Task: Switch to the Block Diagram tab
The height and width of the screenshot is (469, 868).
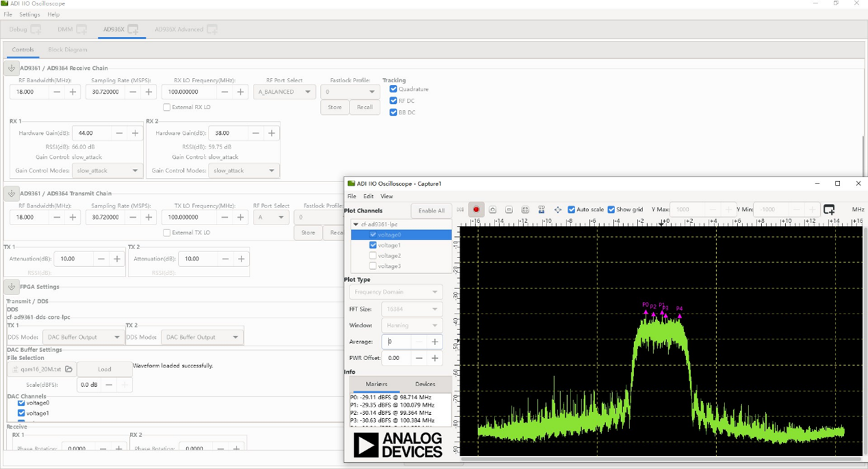Action: pyautogui.click(x=68, y=50)
